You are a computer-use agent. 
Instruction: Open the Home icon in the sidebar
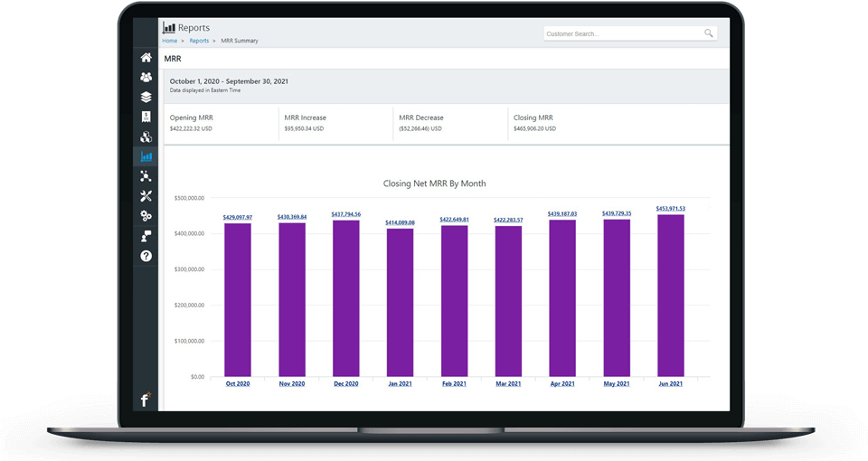click(x=146, y=57)
